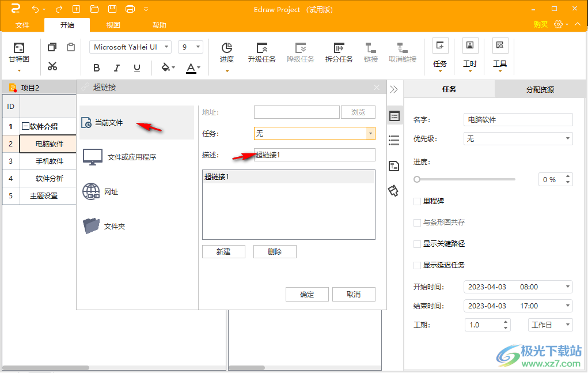
Task: Click 拆分任务 split task icon
Action: pos(339,52)
